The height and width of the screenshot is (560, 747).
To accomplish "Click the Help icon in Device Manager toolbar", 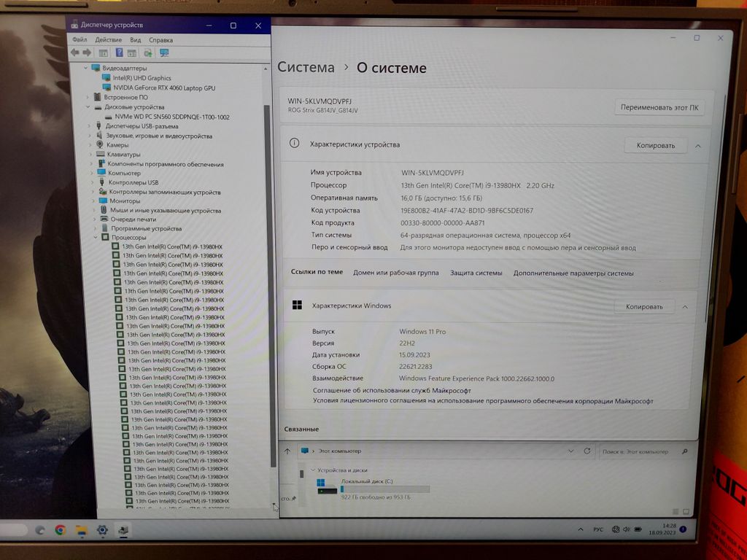I will [119, 52].
